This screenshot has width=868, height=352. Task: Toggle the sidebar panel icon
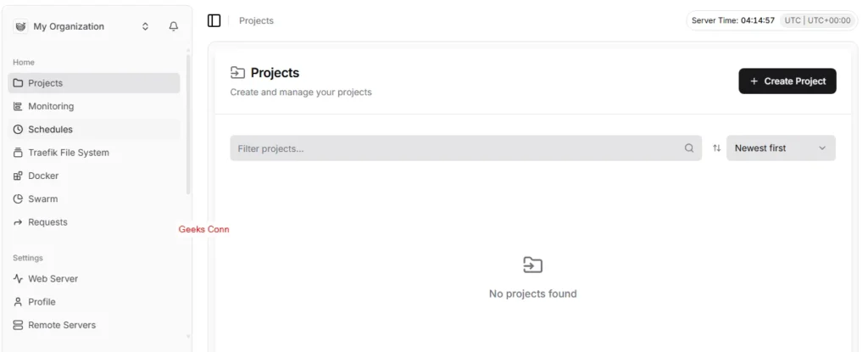coord(214,20)
